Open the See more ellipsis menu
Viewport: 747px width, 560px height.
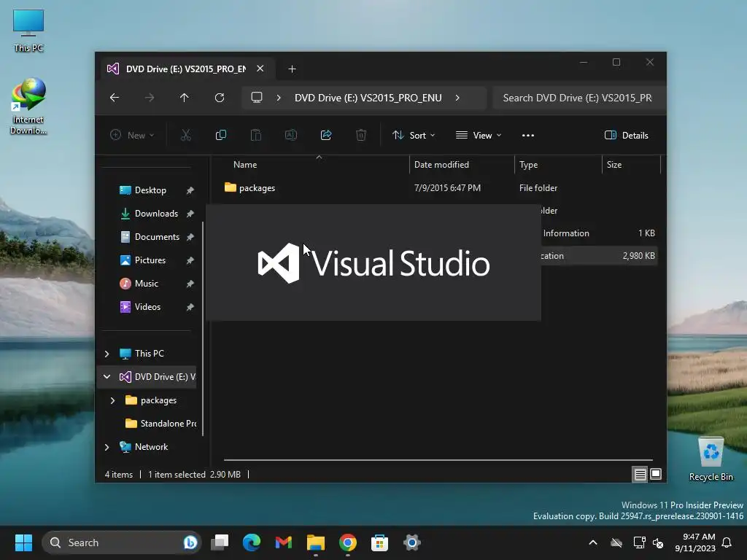point(528,135)
